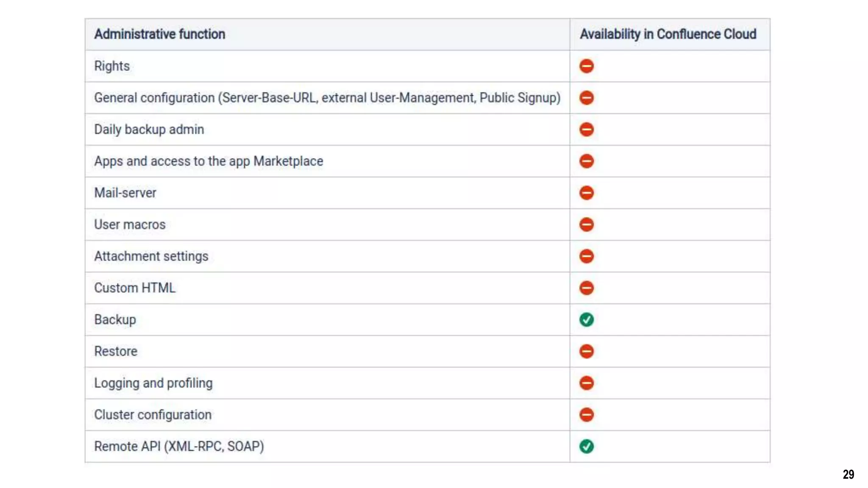Screen dimensions: 868x488
Task: Click the red unavailable icon for Rights
Action: (x=586, y=66)
